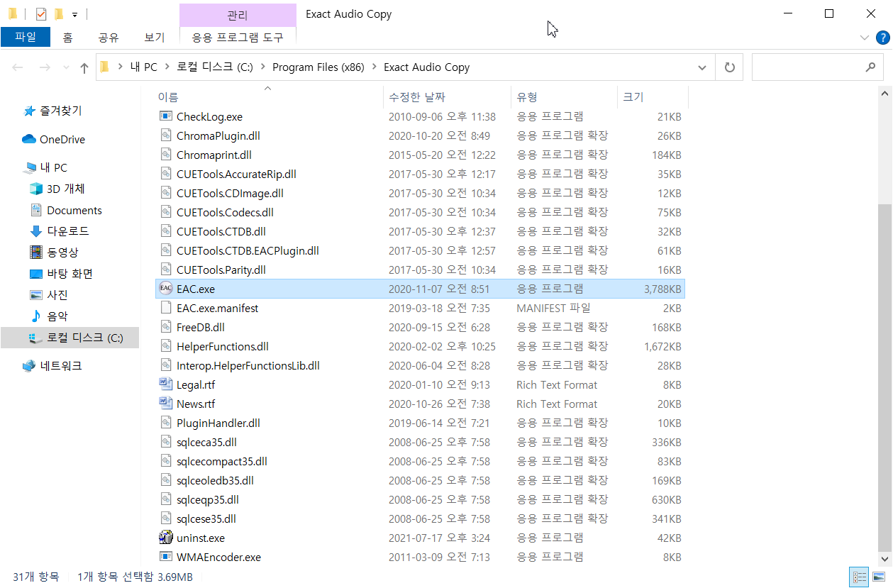This screenshot has width=893, height=588.
Task: Click new folder icon in title bar
Action: point(59,13)
